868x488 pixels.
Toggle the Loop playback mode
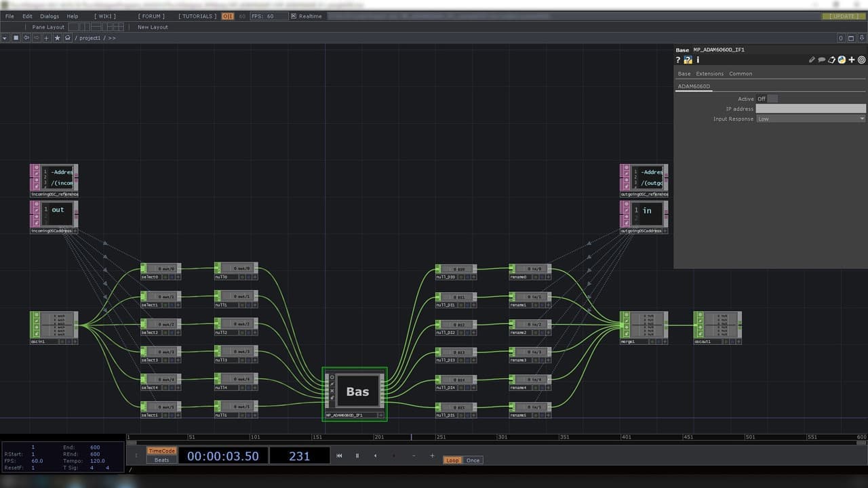[452, 460]
